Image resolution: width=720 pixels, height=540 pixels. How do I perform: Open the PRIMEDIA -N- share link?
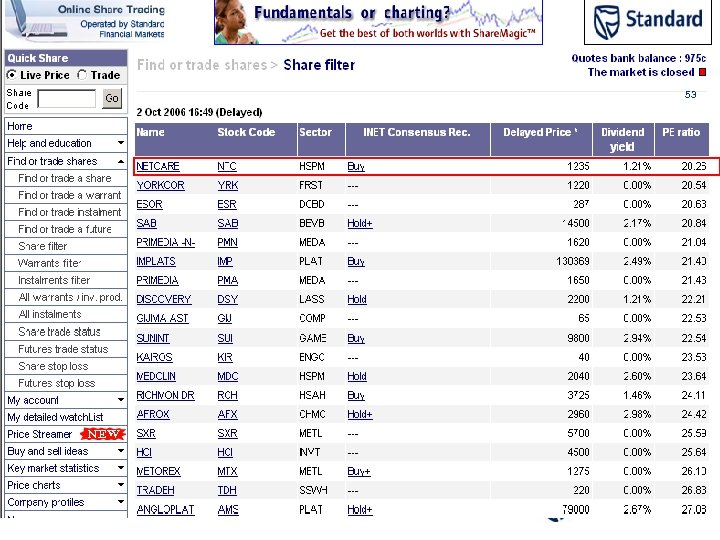166,242
